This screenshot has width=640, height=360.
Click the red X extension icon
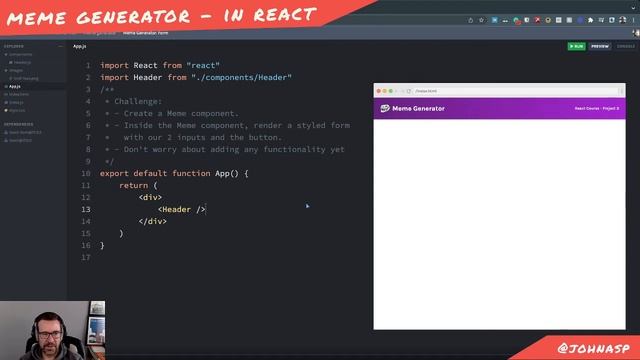click(x=537, y=20)
